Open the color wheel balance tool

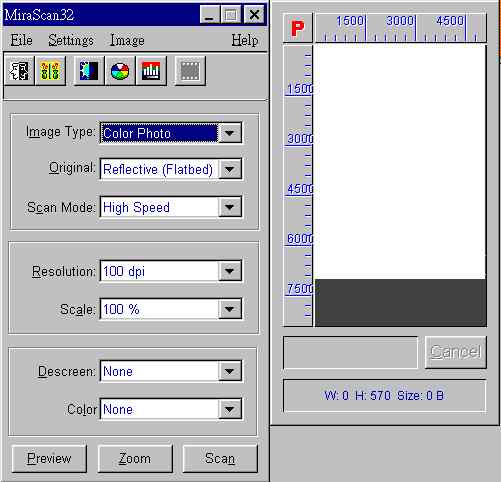click(x=120, y=71)
